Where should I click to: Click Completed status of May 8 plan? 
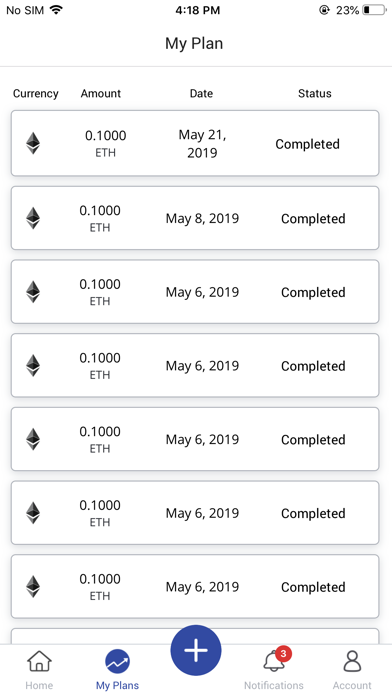point(313,219)
